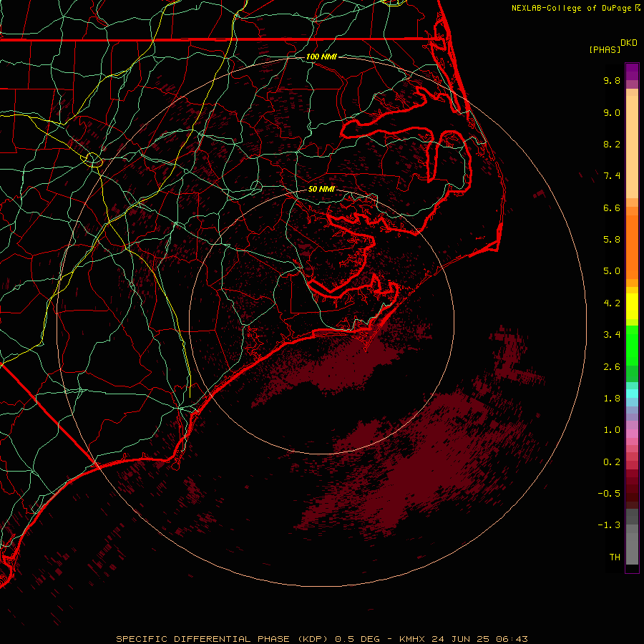Image resolution: width=644 pixels, height=644 pixels.
Task: Pick the bright green band of the color bar
Action: [x=632, y=345]
